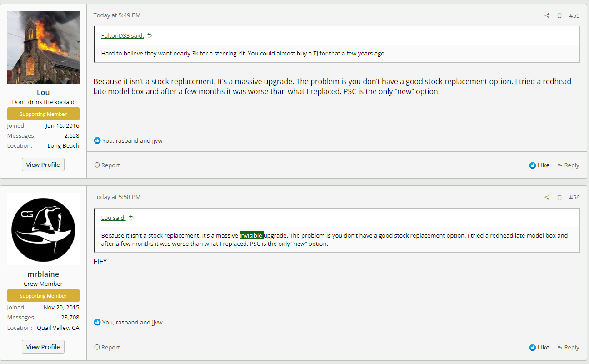Click thumbs-up reaction icon on mrblaine's post

[x=97, y=322]
